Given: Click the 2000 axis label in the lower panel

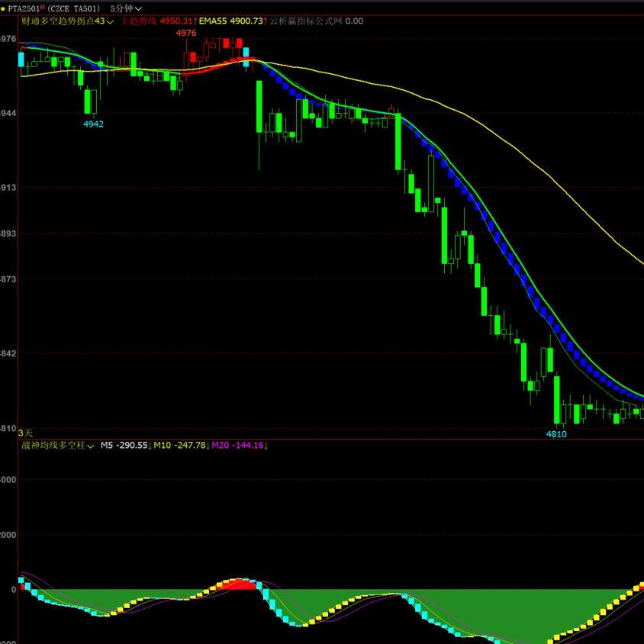Looking at the screenshot, I should click(8, 535).
